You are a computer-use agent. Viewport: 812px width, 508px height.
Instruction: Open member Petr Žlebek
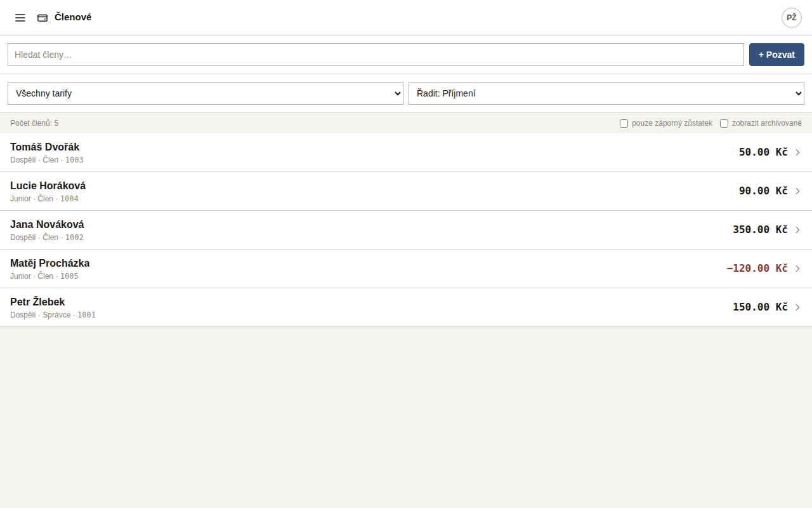(406, 307)
